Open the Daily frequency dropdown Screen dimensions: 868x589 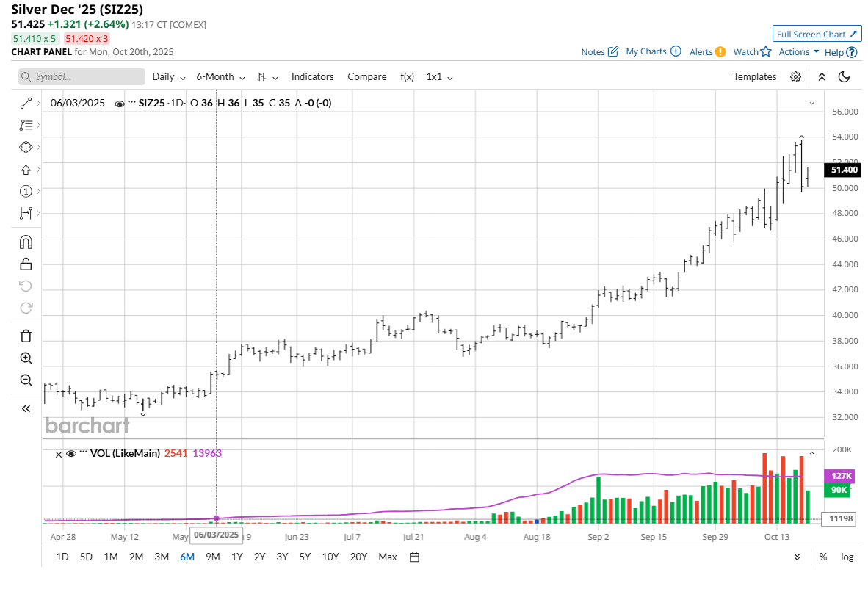(x=169, y=77)
